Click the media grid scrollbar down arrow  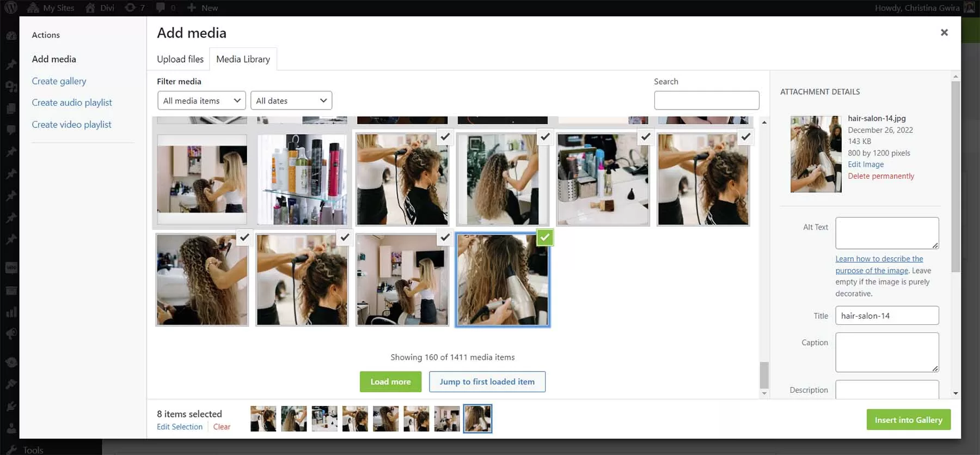tap(764, 393)
